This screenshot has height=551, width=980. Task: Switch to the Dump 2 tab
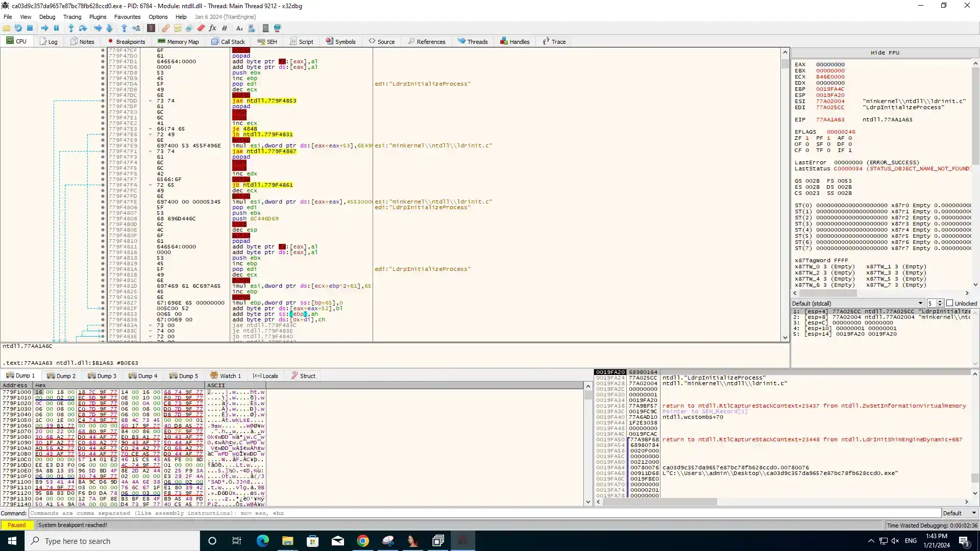click(61, 375)
